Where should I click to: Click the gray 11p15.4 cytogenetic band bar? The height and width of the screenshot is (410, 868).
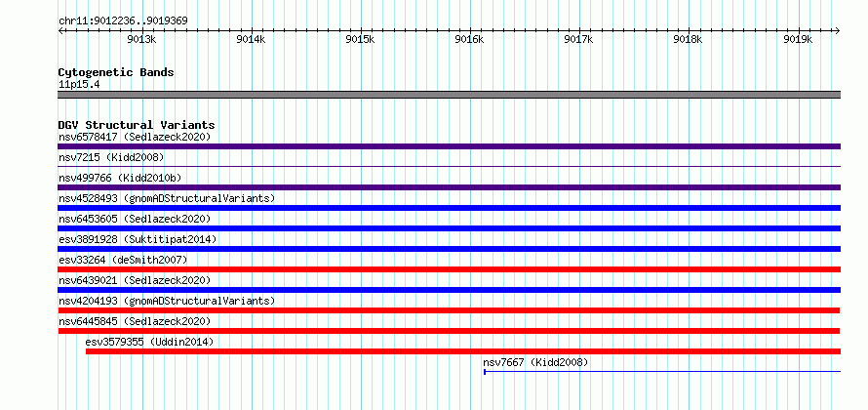point(449,95)
